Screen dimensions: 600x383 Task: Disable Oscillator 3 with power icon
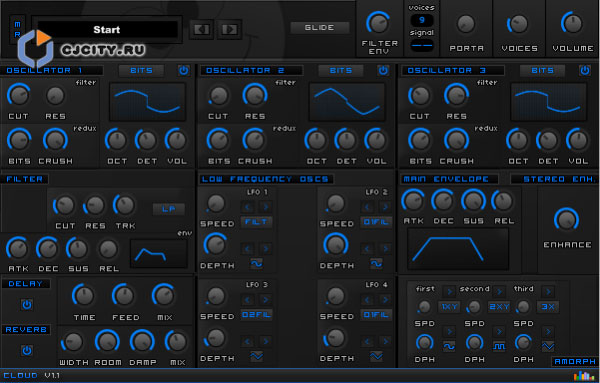point(585,70)
